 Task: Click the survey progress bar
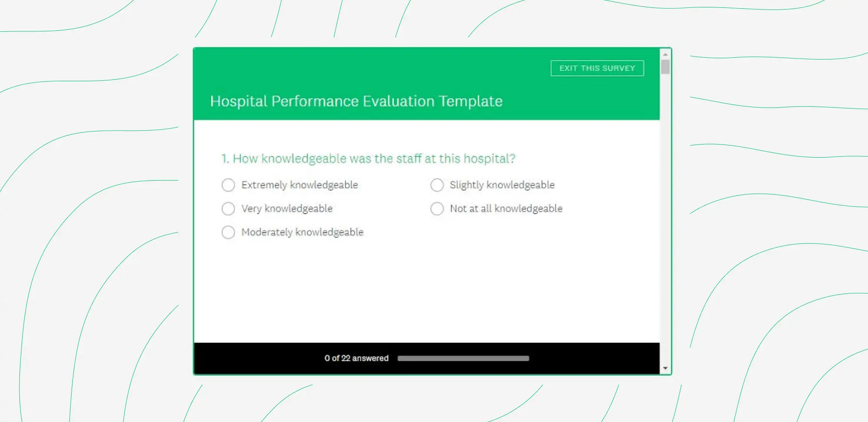click(463, 359)
